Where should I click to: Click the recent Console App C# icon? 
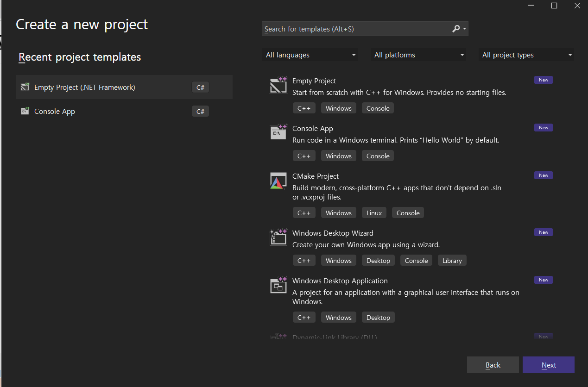(x=25, y=111)
